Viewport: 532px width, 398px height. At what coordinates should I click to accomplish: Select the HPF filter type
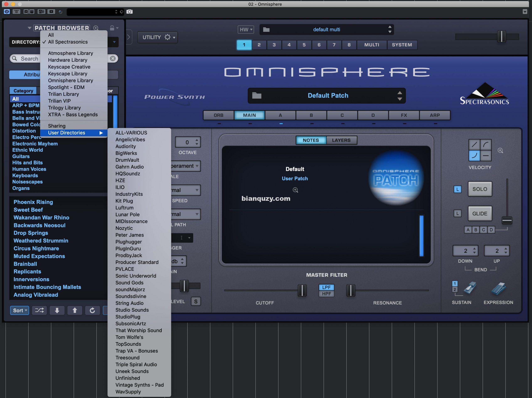326,294
